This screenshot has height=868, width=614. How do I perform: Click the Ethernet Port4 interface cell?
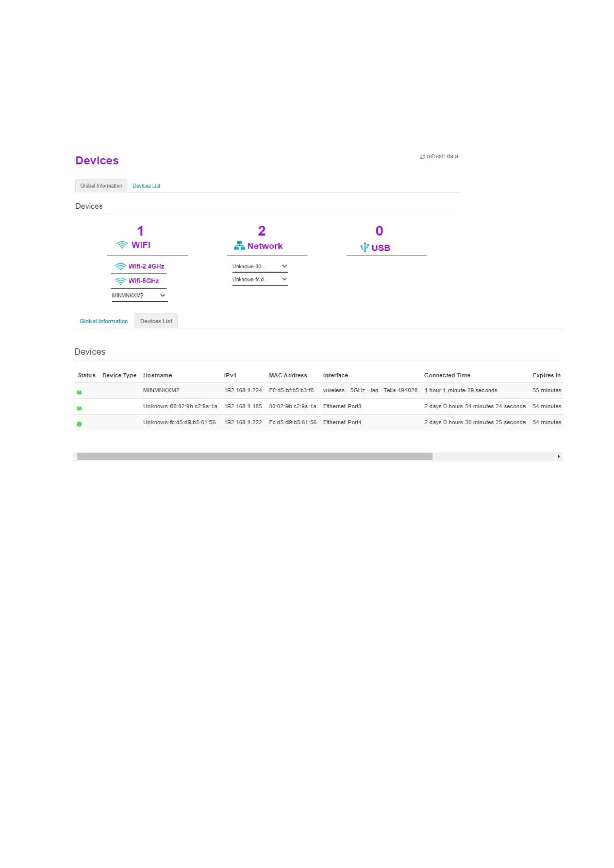click(342, 422)
